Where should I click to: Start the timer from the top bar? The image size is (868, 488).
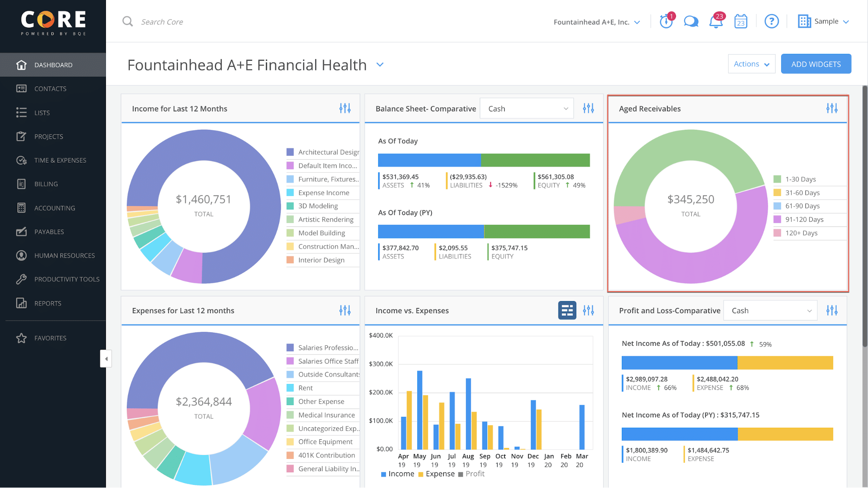coord(667,21)
